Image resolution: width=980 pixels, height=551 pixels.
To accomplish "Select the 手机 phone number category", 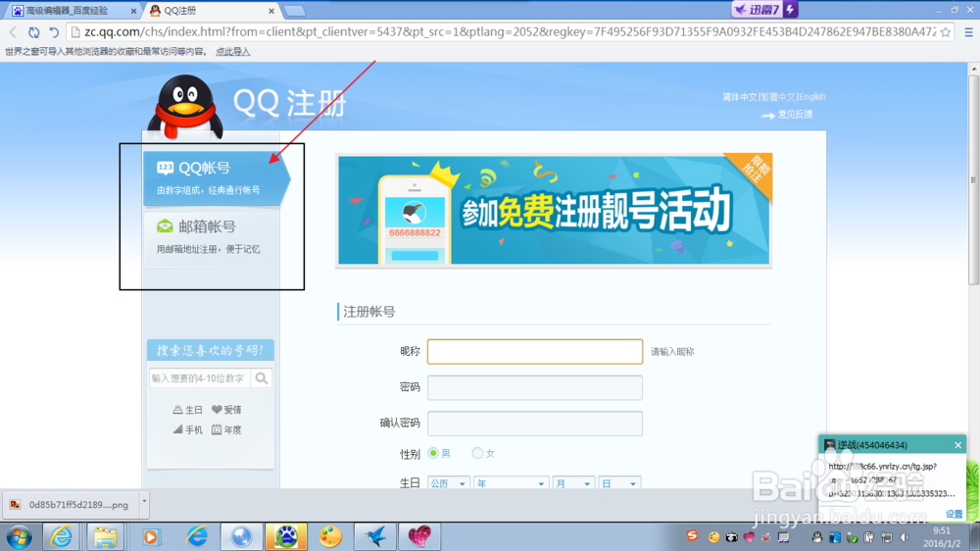I will (187, 429).
